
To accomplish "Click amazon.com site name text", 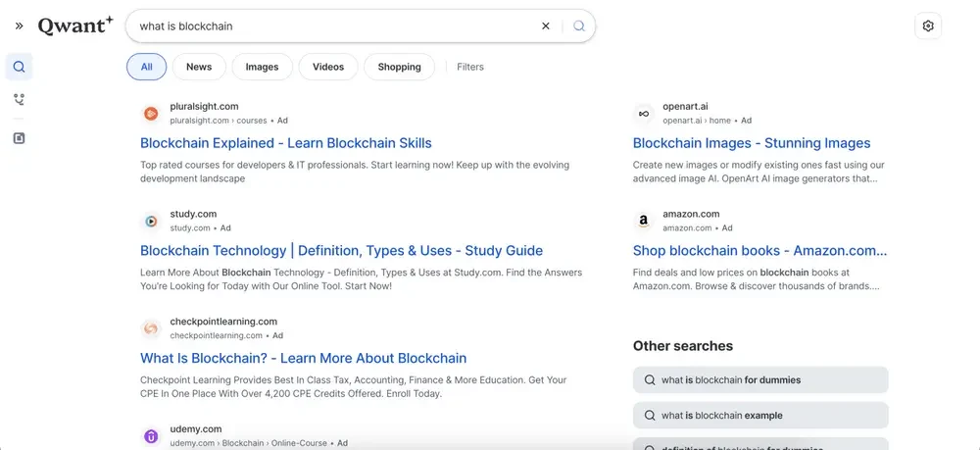I will 691,214.
